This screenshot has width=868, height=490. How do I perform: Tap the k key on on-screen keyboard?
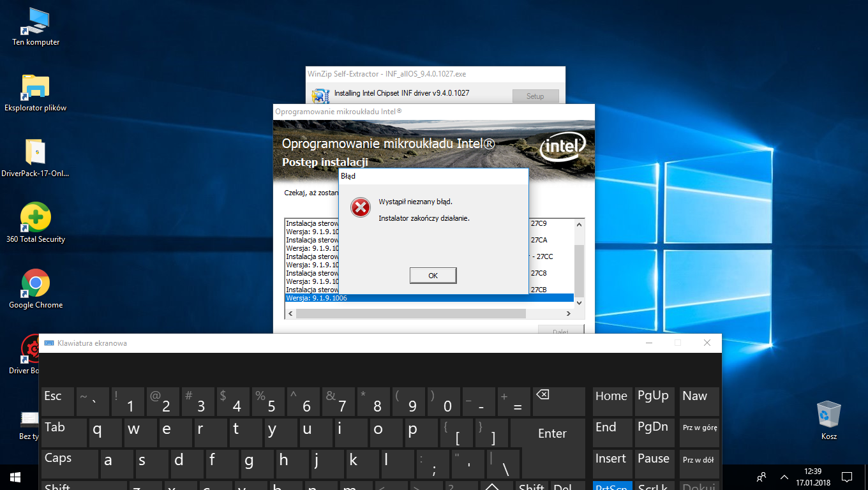(x=363, y=464)
